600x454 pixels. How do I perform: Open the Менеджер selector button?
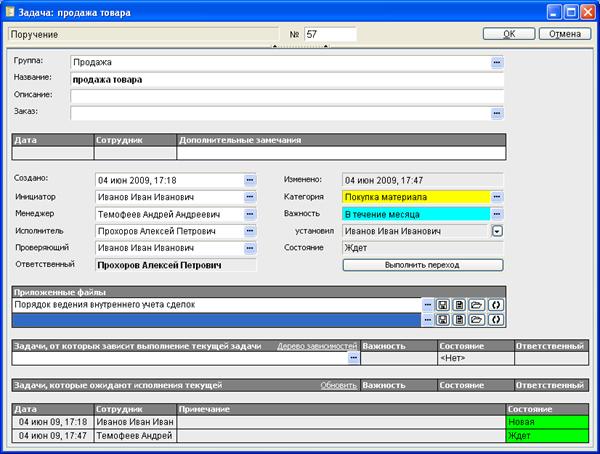(x=250, y=214)
